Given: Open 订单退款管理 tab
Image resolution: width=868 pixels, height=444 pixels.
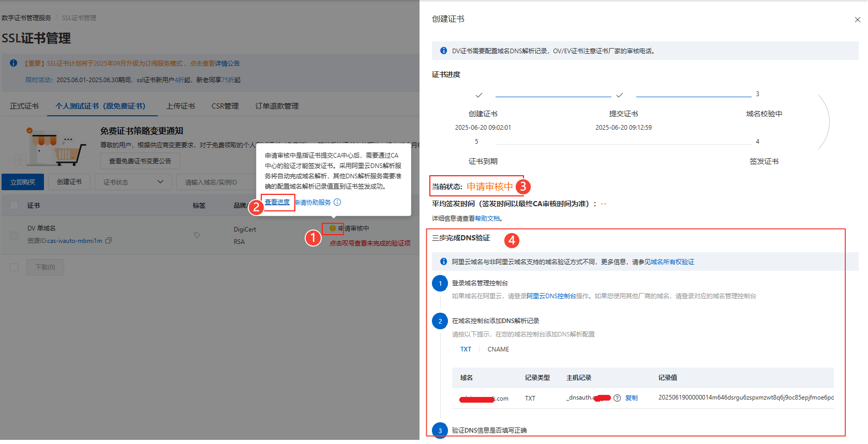Looking at the screenshot, I should tap(277, 106).
